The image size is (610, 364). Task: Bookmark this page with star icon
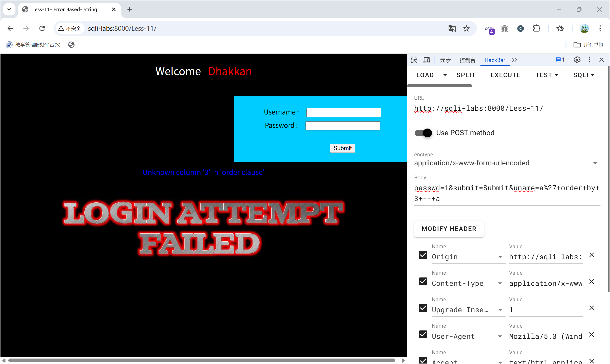pyautogui.click(x=466, y=29)
